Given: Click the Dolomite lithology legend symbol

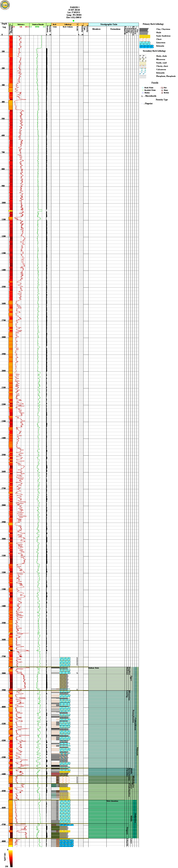Looking at the screenshot, I should point(146,46).
